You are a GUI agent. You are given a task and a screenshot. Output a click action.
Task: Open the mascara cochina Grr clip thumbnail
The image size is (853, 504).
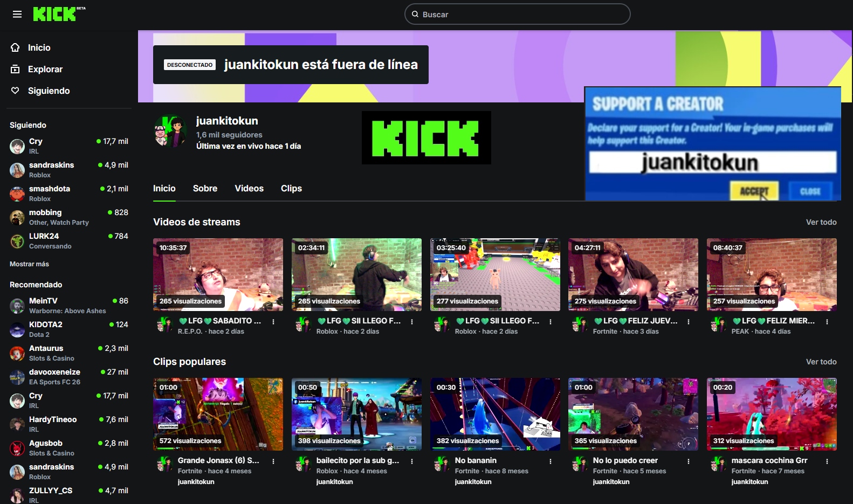(x=772, y=414)
